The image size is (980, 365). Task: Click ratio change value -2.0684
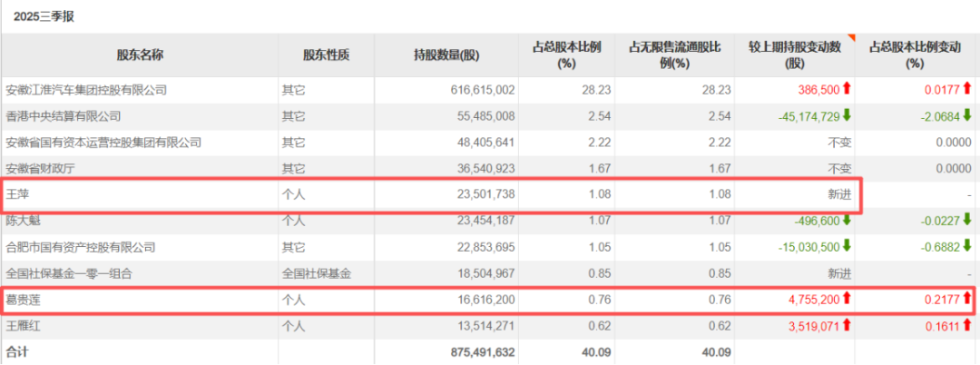tap(941, 116)
